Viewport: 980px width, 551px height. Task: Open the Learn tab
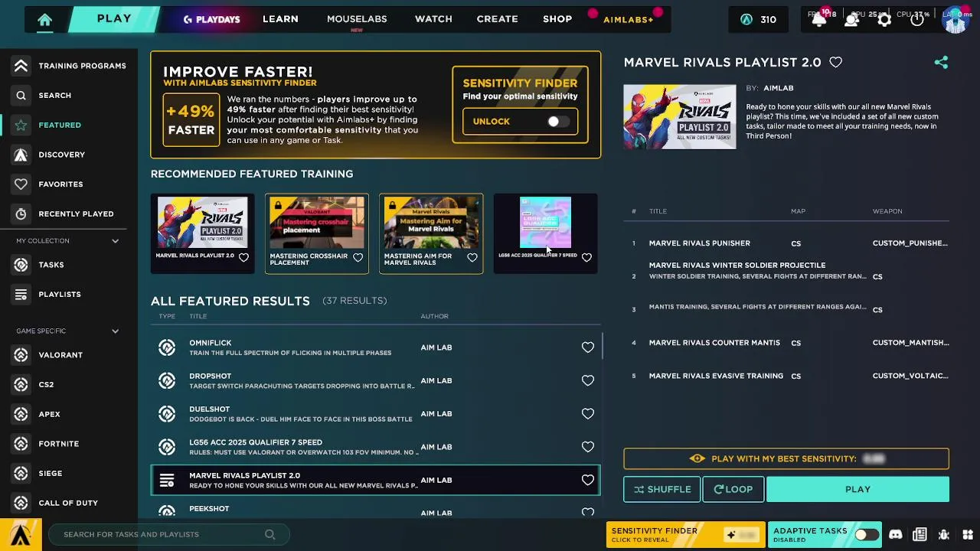coord(280,19)
